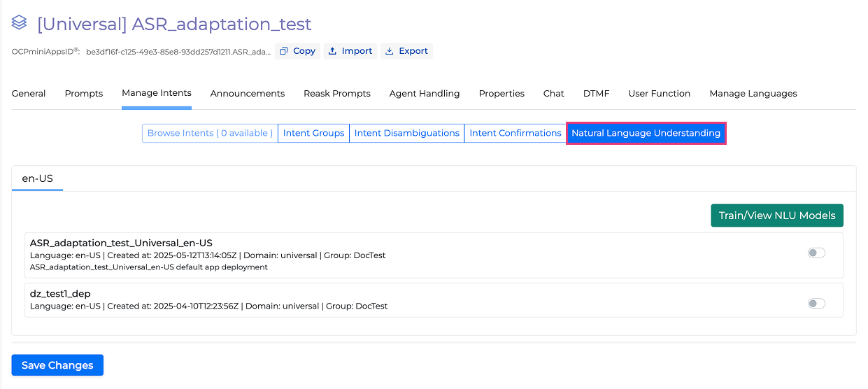The height and width of the screenshot is (389, 868).
Task: Click the Copy icon beside the app ID
Action: tap(284, 51)
